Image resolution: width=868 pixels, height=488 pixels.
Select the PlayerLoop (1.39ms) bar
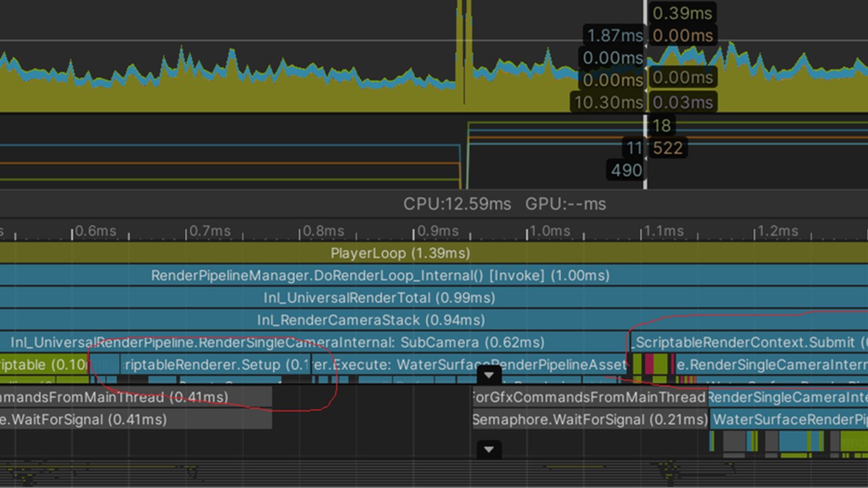point(400,253)
